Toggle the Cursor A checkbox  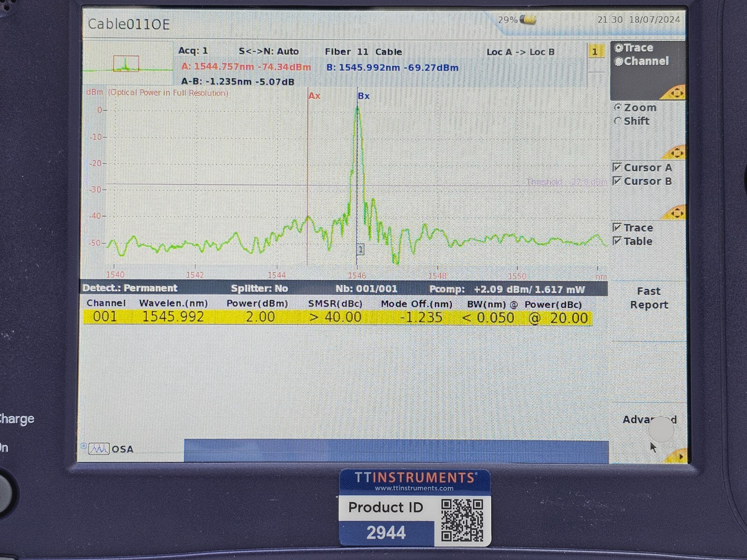click(x=617, y=168)
